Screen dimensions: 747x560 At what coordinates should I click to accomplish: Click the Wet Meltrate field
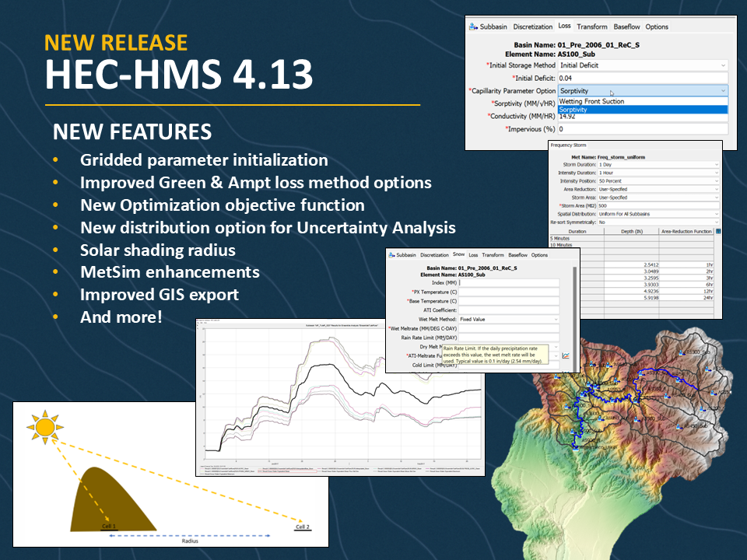(x=509, y=328)
